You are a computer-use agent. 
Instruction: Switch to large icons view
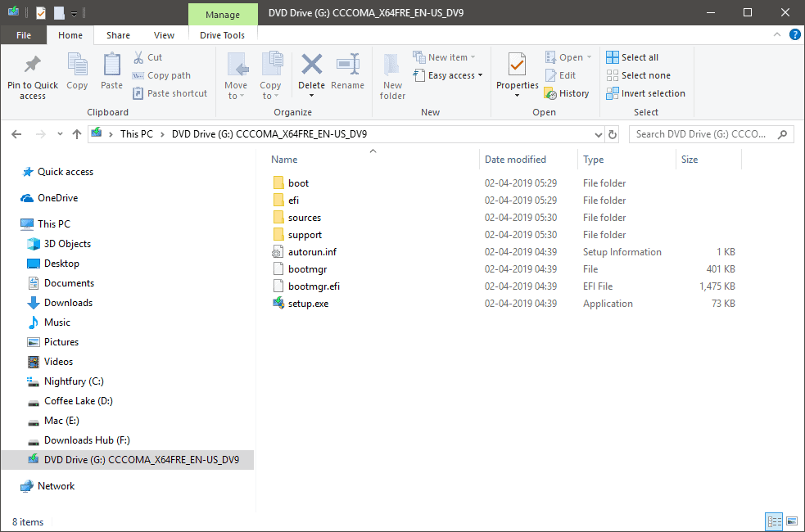click(x=792, y=521)
